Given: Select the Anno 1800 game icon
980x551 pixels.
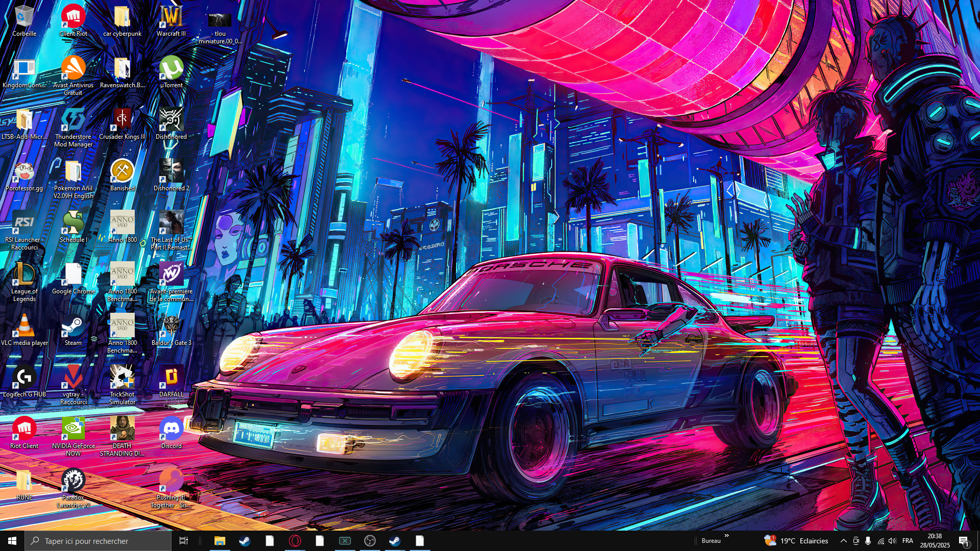Looking at the screenshot, I should tap(122, 227).
